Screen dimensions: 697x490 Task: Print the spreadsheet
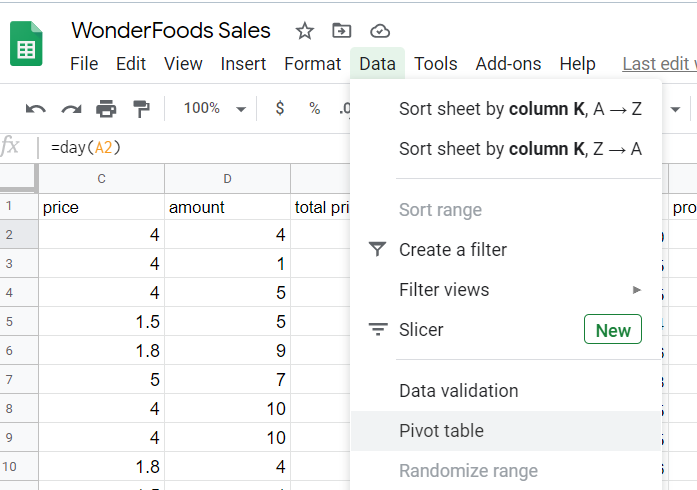click(106, 108)
